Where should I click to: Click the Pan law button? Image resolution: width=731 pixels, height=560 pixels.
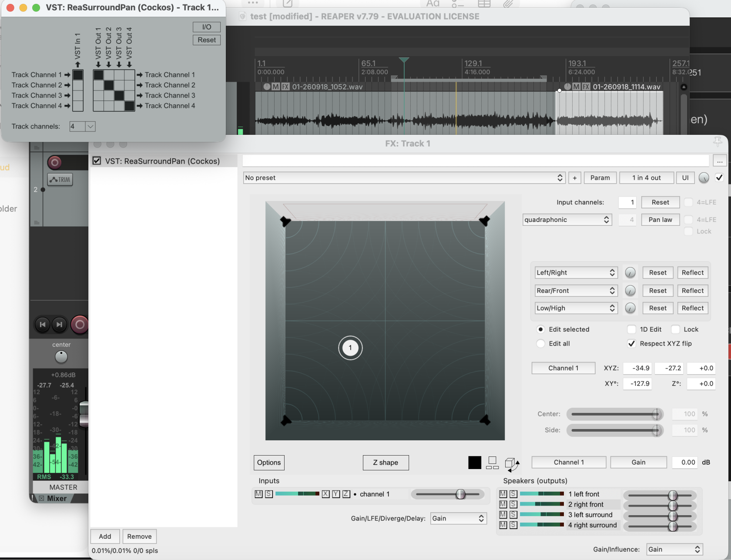660,220
